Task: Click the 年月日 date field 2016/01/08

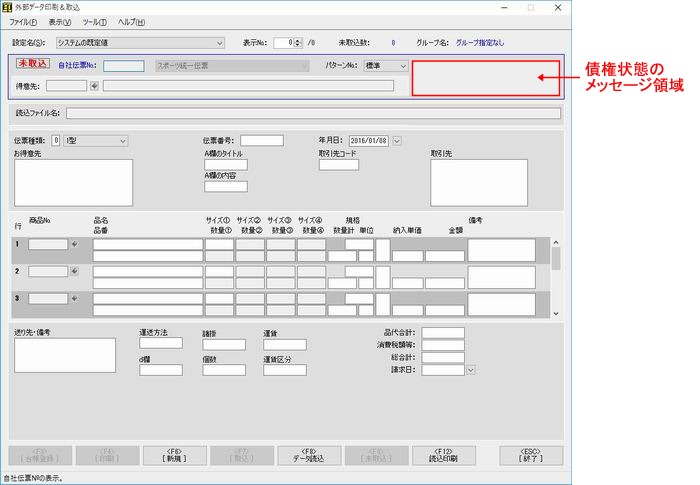Action: pyautogui.click(x=369, y=141)
